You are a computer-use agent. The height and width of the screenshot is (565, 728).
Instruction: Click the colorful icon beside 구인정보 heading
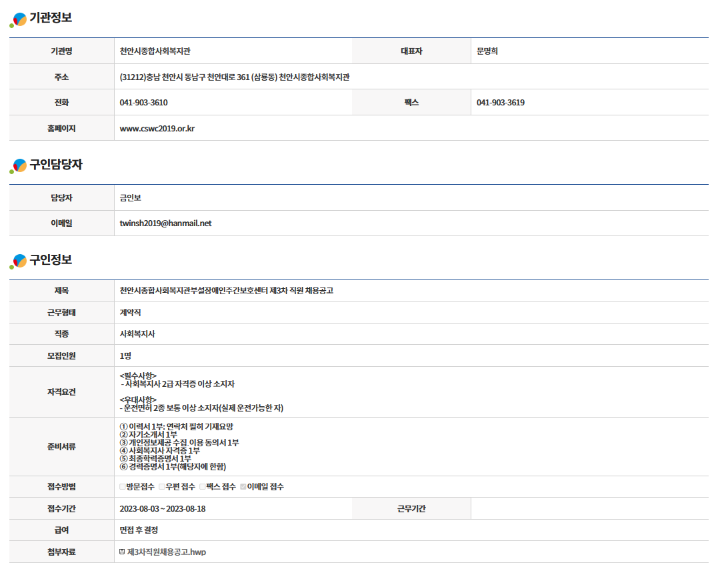pos(18,261)
